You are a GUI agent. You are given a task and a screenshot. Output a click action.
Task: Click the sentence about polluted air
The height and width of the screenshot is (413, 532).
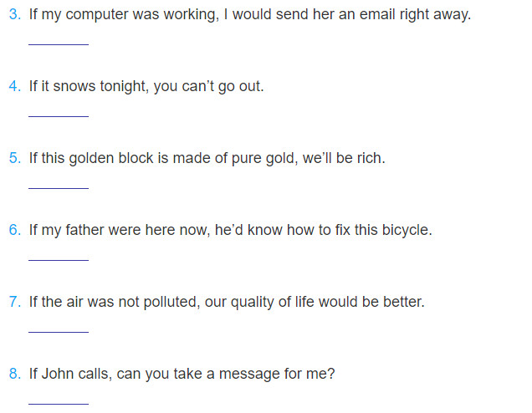[x=227, y=303]
